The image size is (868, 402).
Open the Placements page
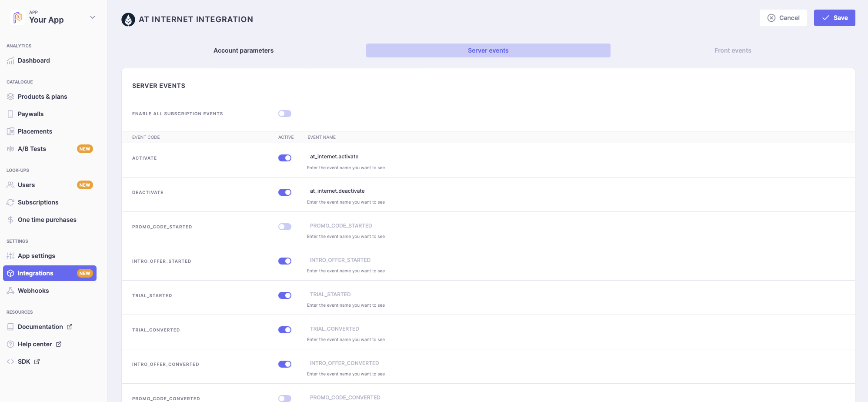pos(50,131)
